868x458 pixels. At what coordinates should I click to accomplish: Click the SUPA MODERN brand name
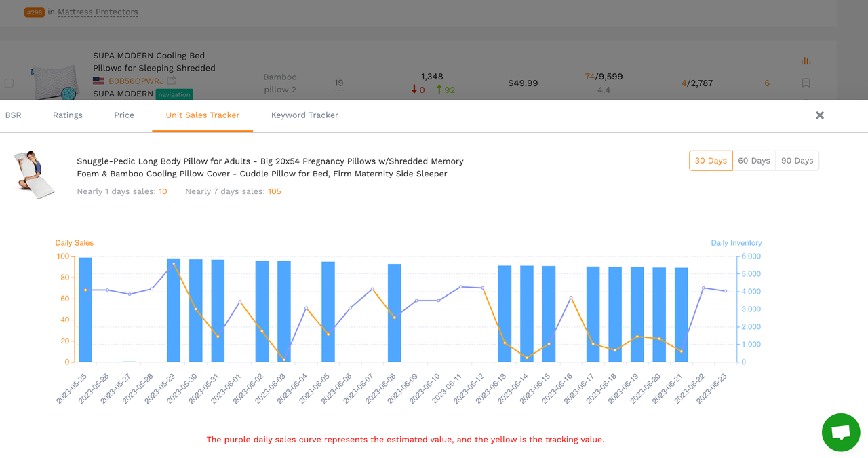click(x=123, y=94)
